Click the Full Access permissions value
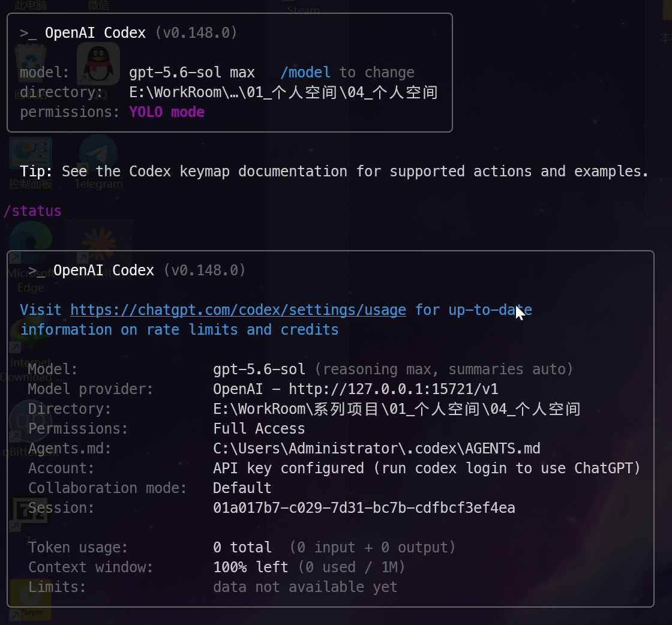Image resolution: width=672 pixels, height=625 pixels. 259,428
